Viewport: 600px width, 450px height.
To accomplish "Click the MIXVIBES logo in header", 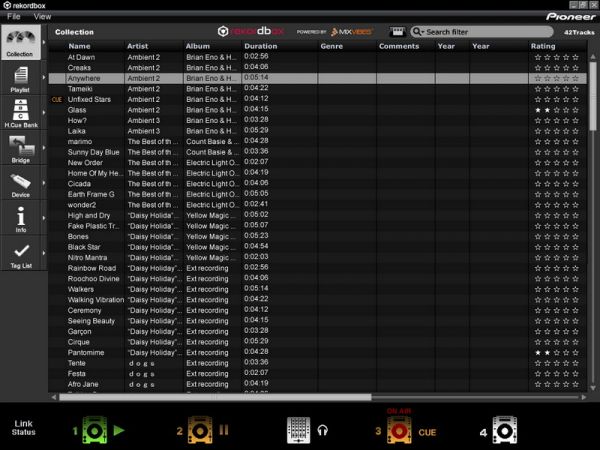I will click(352, 32).
